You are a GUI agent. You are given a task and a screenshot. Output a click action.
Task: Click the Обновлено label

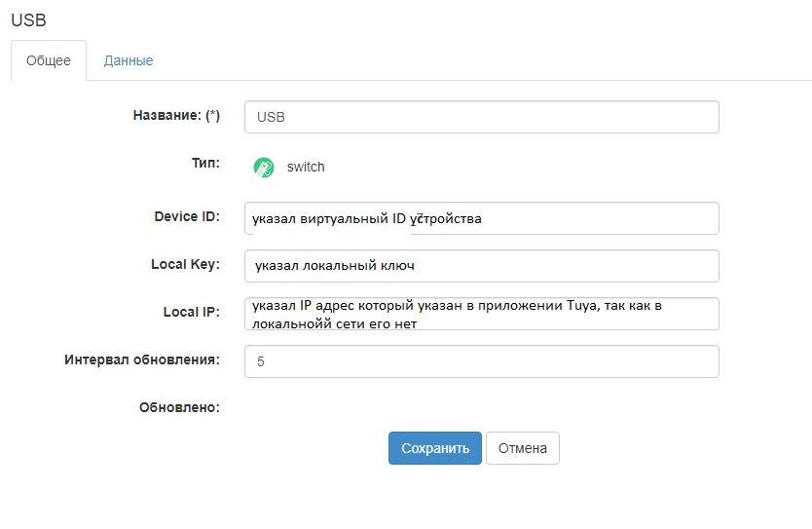[x=179, y=407]
